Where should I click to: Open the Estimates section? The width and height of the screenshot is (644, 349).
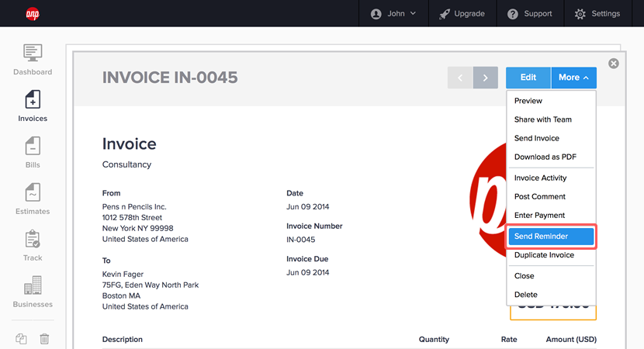(x=33, y=199)
